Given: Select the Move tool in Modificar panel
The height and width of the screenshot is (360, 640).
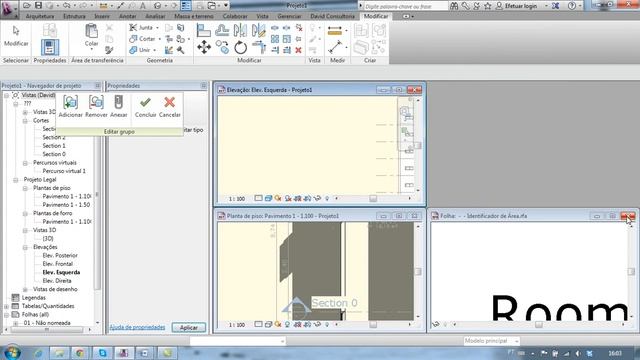Looking at the screenshot, I should coord(204,47).
